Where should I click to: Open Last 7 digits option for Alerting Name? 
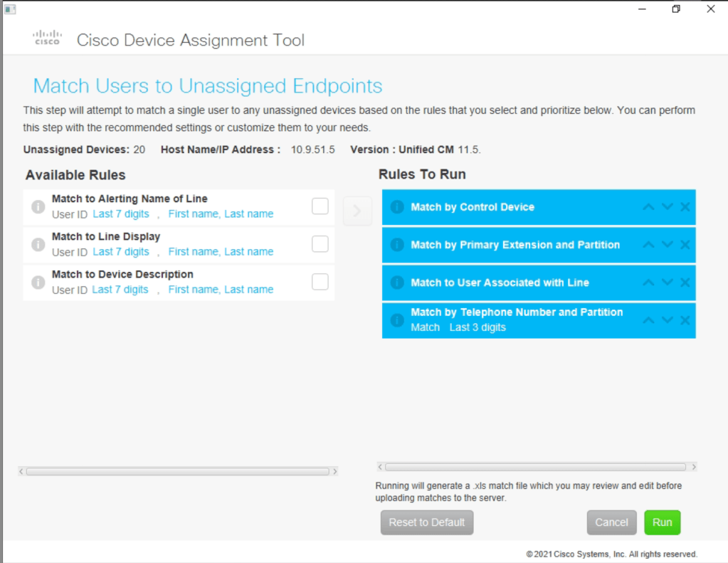point(121,214)
